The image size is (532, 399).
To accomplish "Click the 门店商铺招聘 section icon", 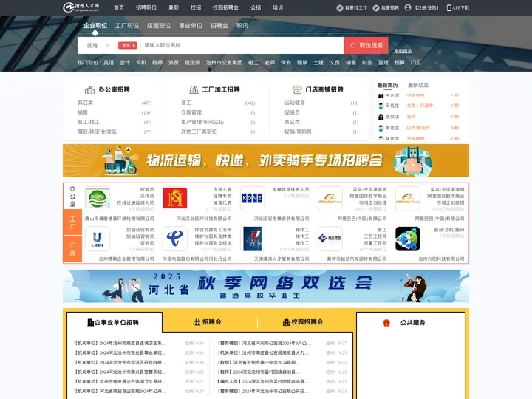I will click(x=297, y=89).
